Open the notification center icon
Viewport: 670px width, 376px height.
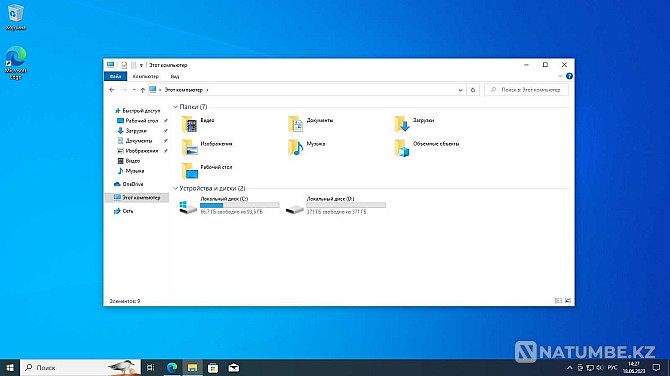(656, 367)
